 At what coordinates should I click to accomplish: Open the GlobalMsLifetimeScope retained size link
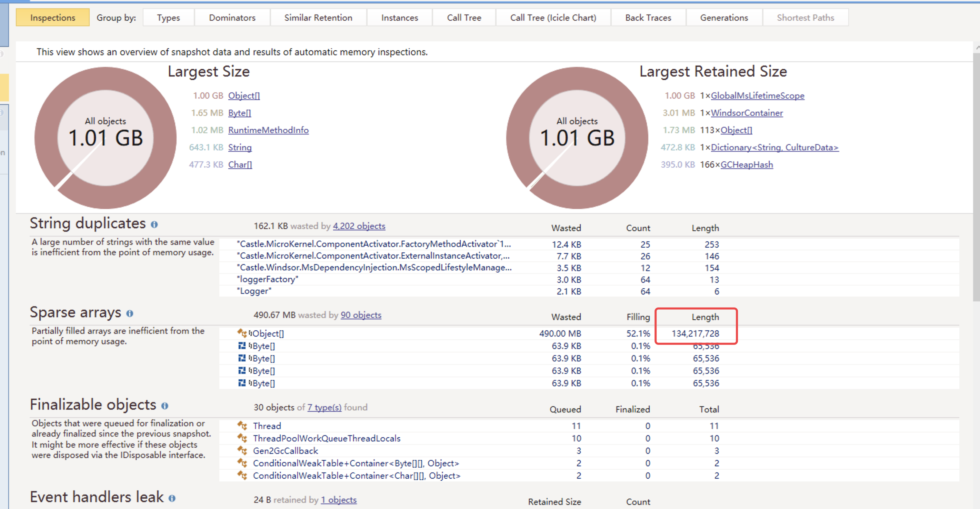click(758, 96)
